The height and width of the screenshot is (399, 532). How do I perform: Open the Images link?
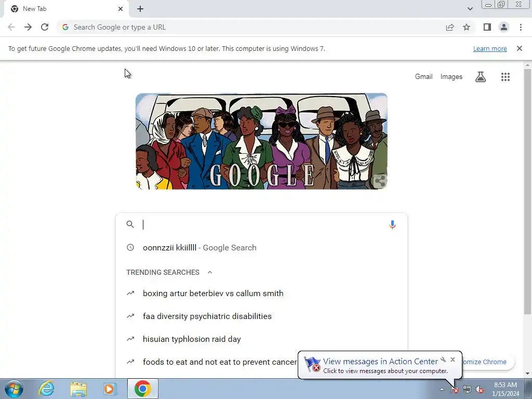(451, 77)
